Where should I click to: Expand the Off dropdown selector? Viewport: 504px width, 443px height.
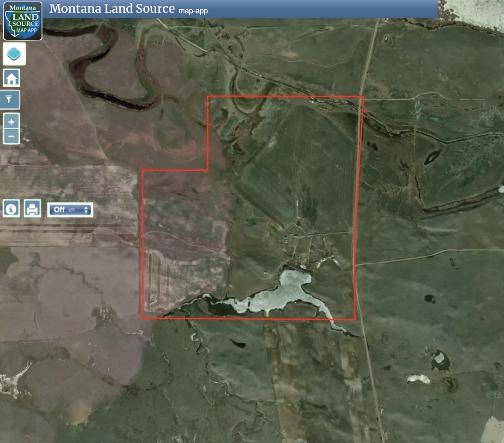(x=71, y=210)
